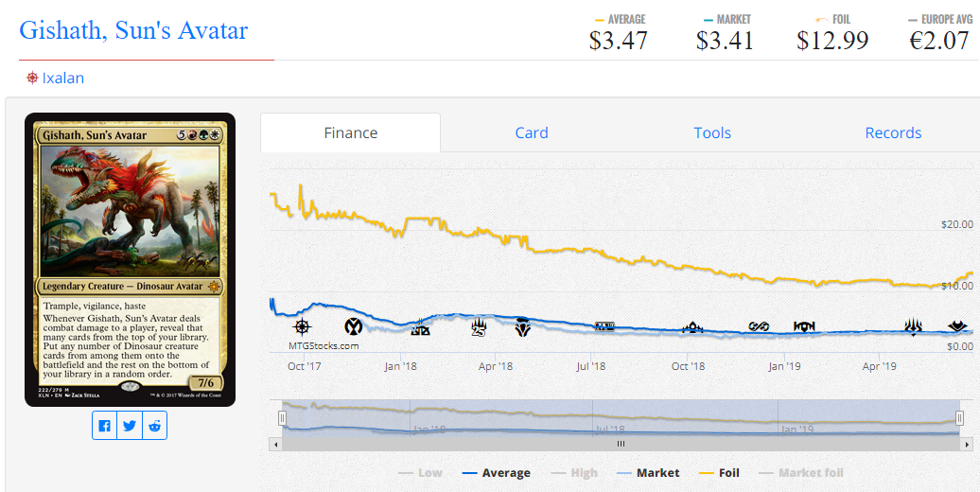This screenshot has height=492, width=980.
Task: Click the navigator scroll-right arrow
Action: click(966, 444)
